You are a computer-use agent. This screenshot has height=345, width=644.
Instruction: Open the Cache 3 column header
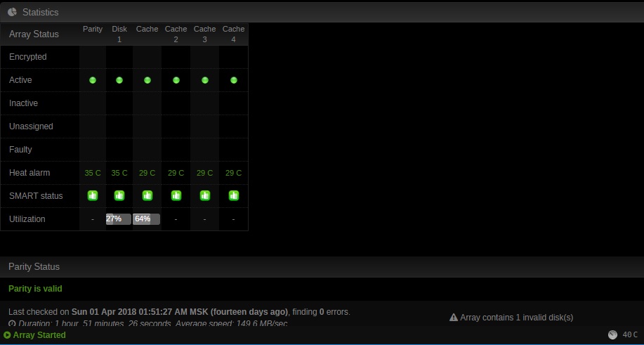pos(204,34)
